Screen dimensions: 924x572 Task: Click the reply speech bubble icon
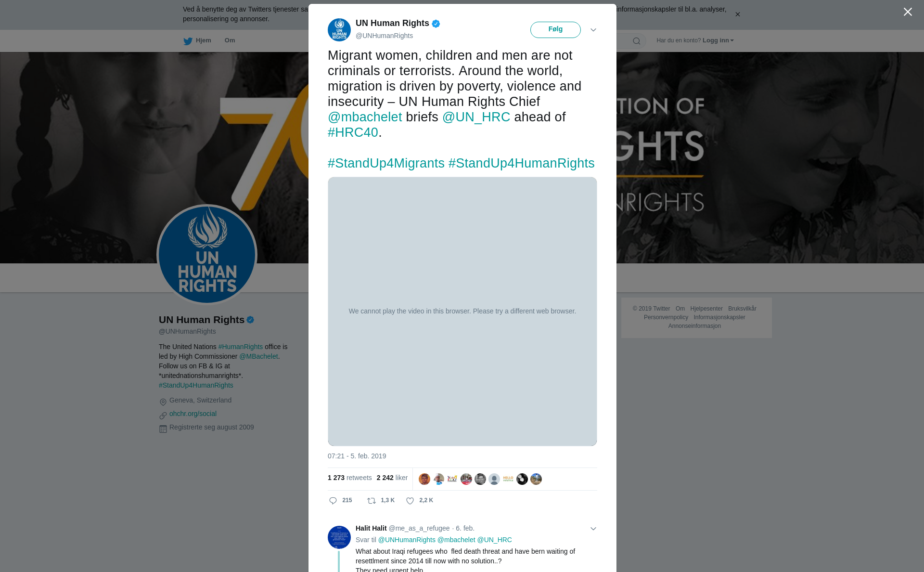(333, 501)
